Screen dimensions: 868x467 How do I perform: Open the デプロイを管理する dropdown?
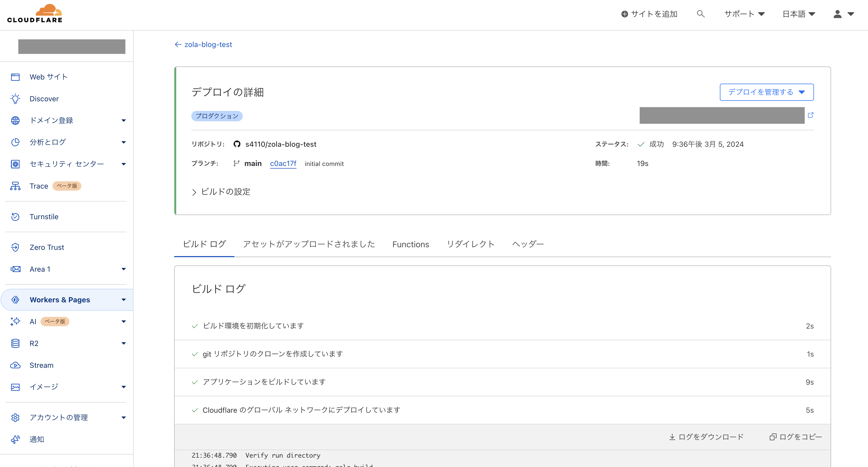tap(766, 92)
